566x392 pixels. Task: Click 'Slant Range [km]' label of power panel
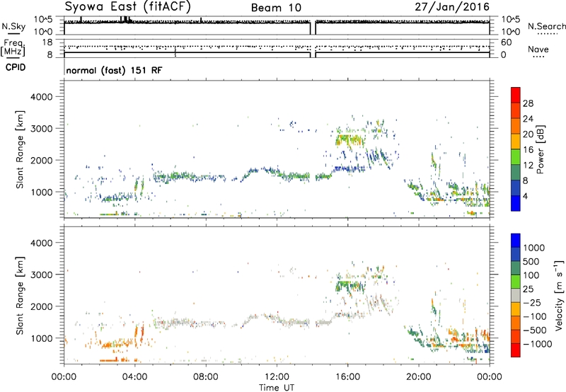(x=20, y=149)
